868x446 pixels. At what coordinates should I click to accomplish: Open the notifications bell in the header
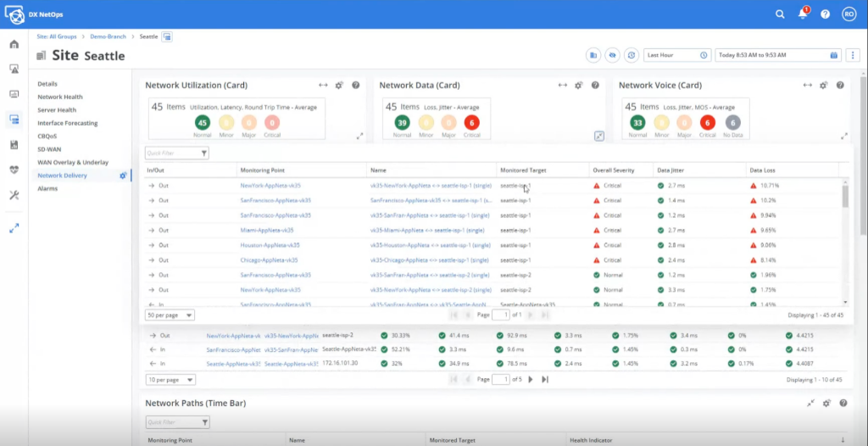click(x=802, y=14)
